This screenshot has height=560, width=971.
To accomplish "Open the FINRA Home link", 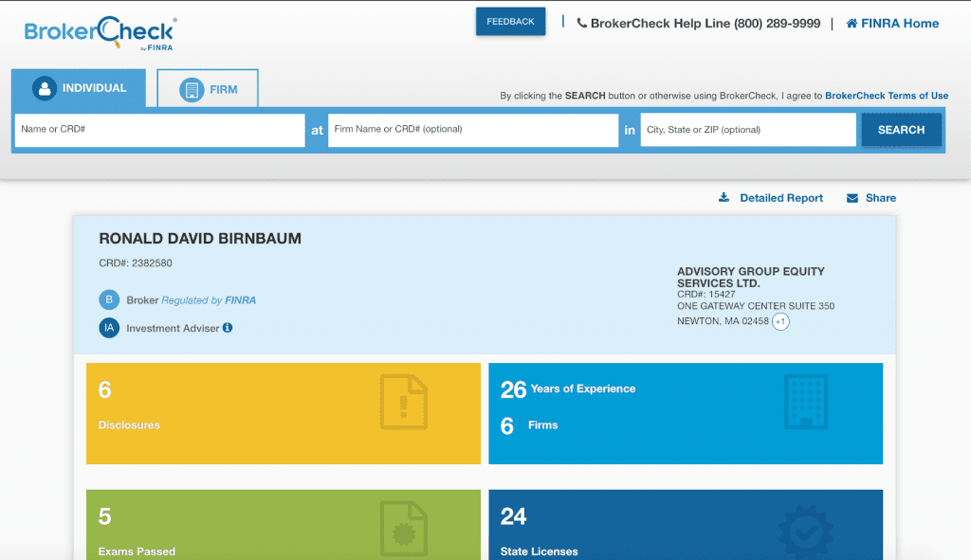I will click(899, 24).
